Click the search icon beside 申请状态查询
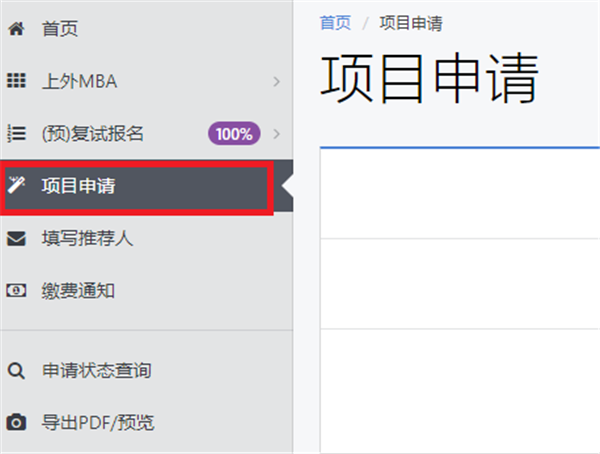Viewport: 600px width, 454px height. click(x=15, y=371)
